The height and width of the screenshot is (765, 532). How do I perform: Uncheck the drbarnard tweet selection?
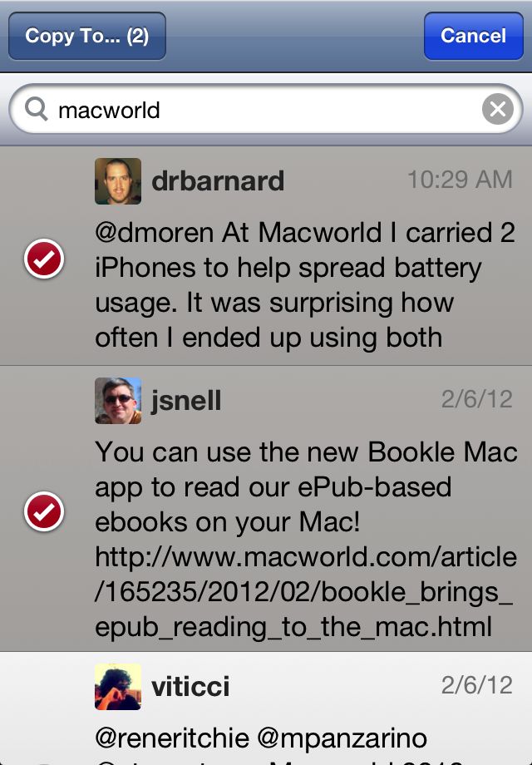tap(44, 259)
